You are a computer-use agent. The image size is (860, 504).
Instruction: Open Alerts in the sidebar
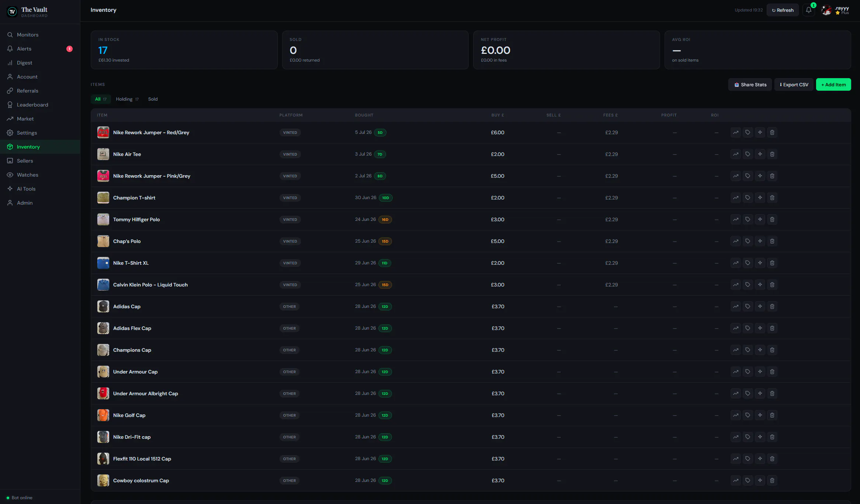click(x=40, y=49)
